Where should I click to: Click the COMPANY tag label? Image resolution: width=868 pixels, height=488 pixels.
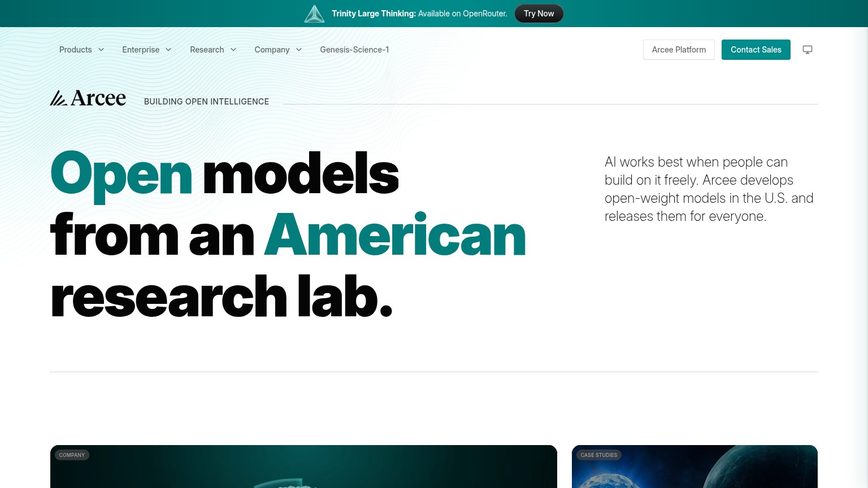tap(72, 455)
